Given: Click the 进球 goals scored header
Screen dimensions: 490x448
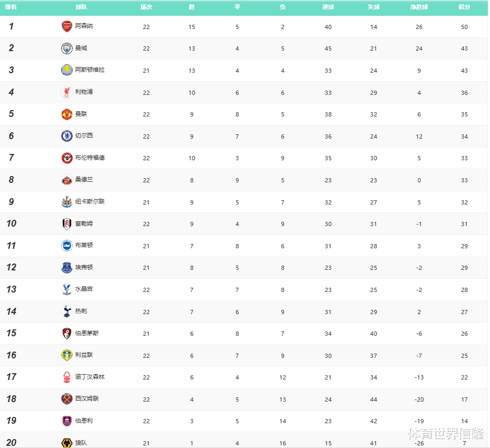Looking at the screenshot, I should click(x=328, y=7).
